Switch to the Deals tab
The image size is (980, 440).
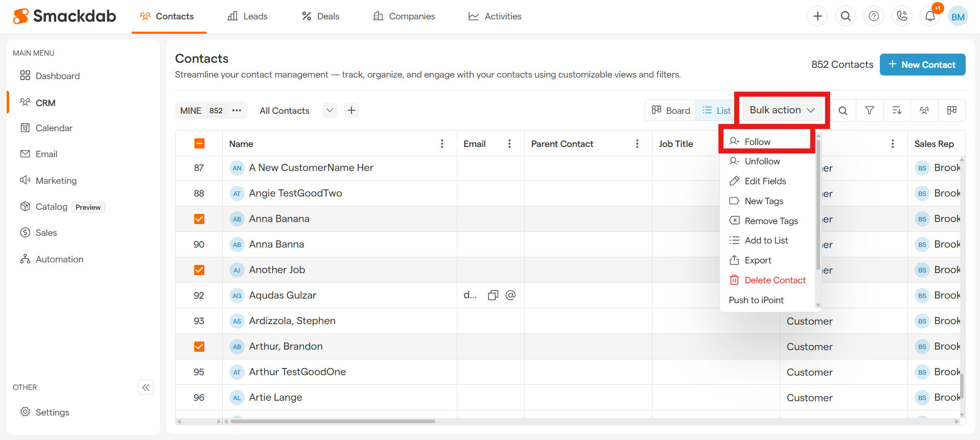tap(320, 16)
